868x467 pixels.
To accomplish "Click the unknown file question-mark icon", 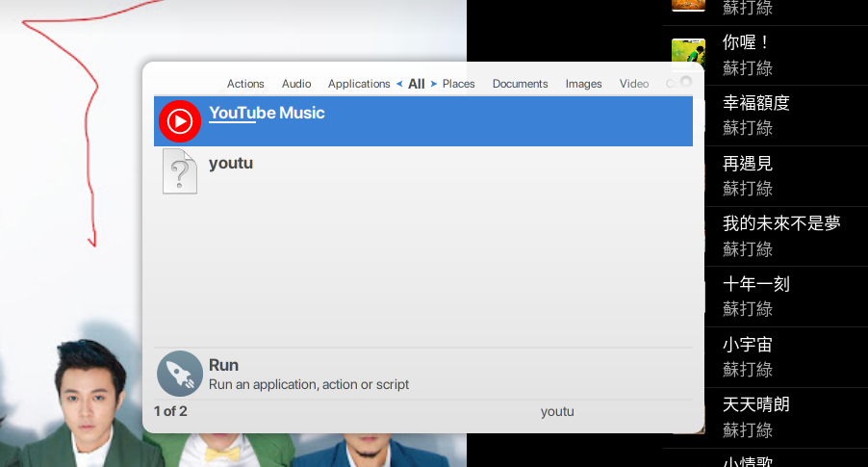I will point(179,171).
